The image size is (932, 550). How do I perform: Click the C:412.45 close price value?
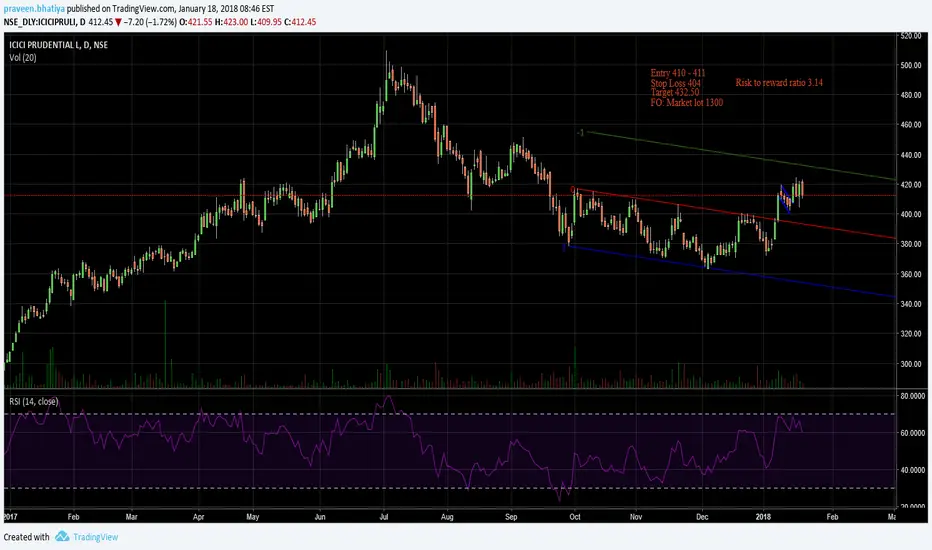point(300,22)
